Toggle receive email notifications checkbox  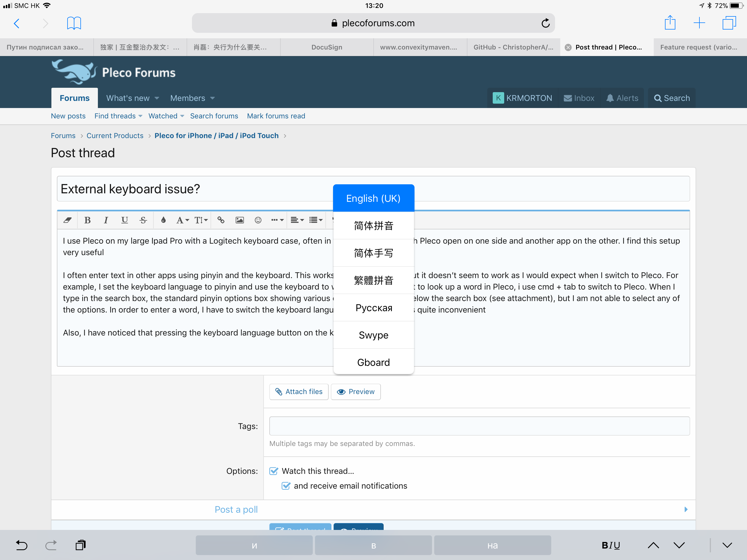(x=286, y=486)
